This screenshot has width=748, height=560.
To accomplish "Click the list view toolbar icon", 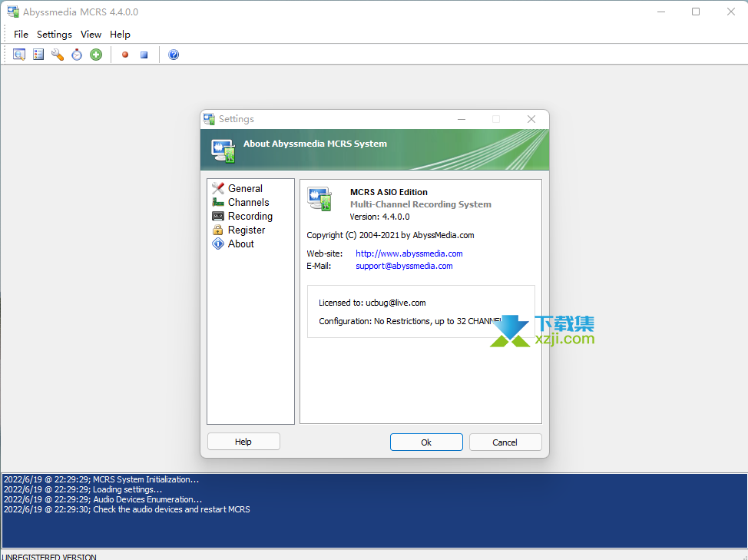I will tap(38, 55).
